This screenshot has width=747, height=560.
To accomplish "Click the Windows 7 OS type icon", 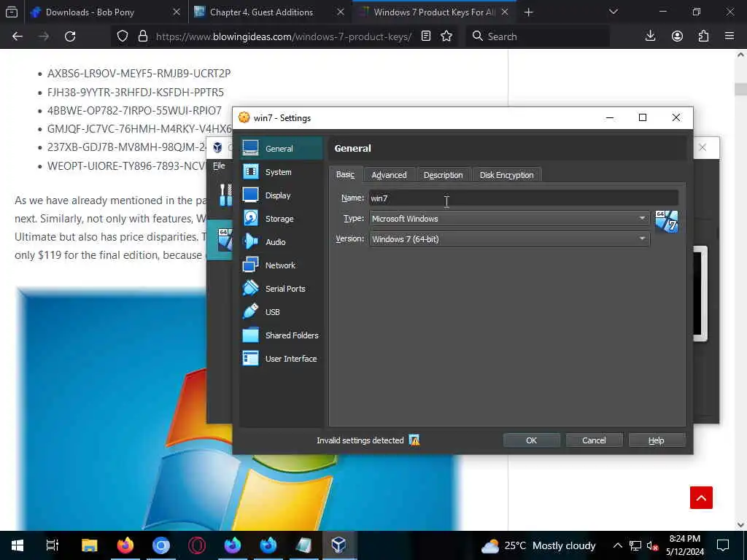I will [666, 222].
